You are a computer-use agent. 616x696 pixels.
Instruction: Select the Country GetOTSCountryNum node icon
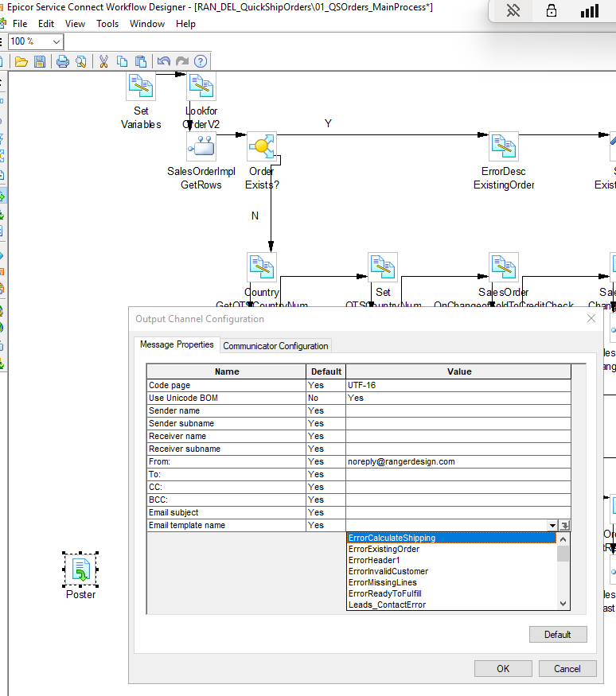tap(262, 267)
